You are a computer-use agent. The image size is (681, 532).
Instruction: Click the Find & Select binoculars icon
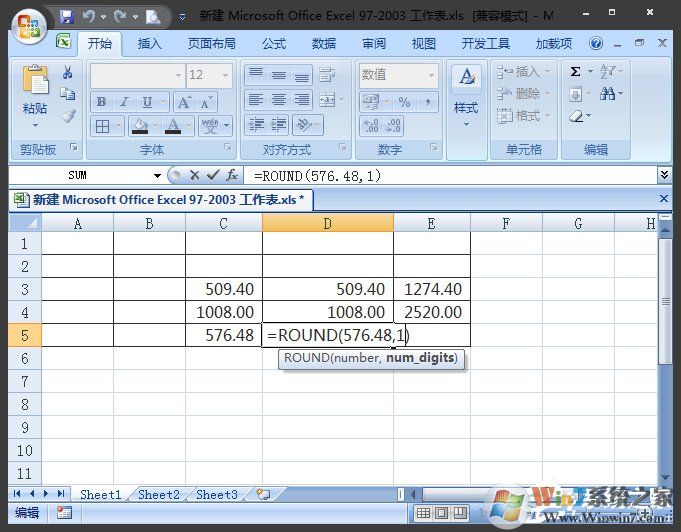[609, 94]
